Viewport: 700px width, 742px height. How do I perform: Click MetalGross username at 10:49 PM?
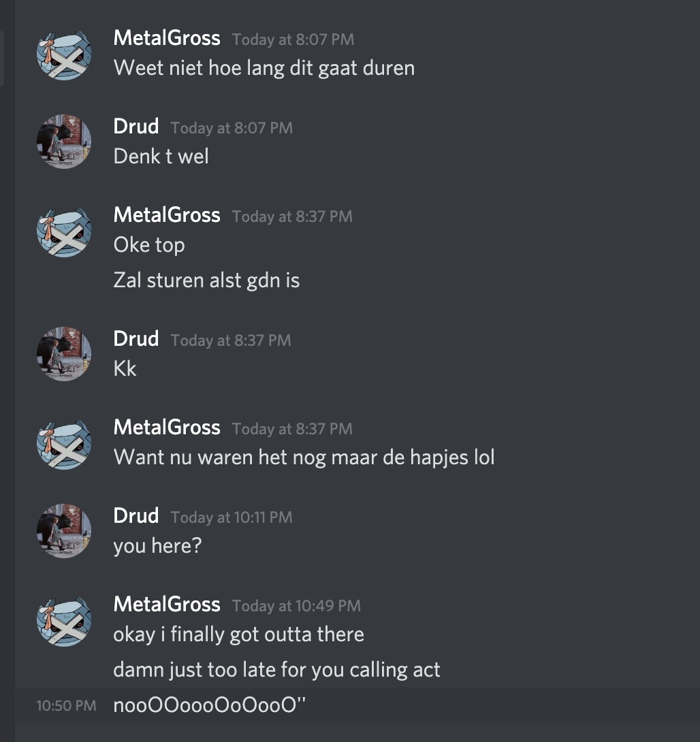[x=167, y=604]
